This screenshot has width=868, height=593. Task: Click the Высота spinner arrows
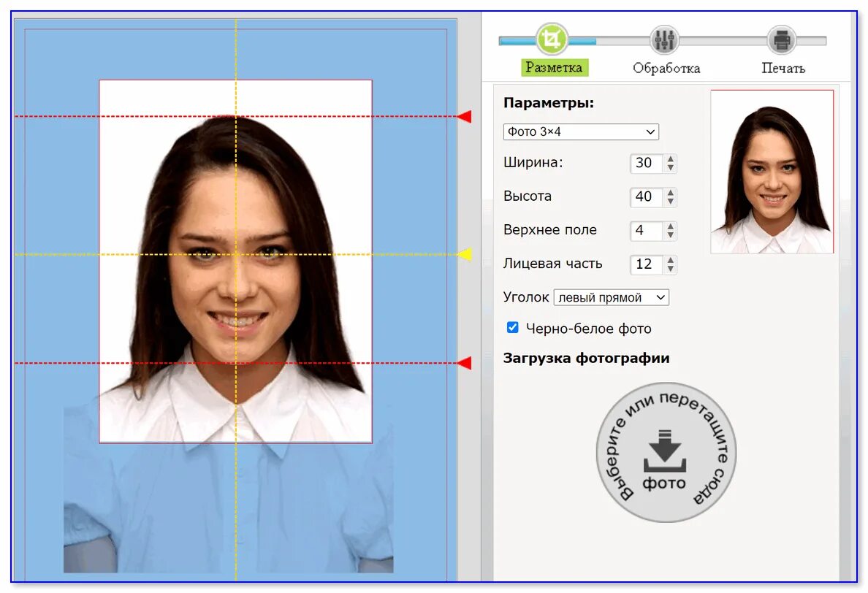point(670,197)
